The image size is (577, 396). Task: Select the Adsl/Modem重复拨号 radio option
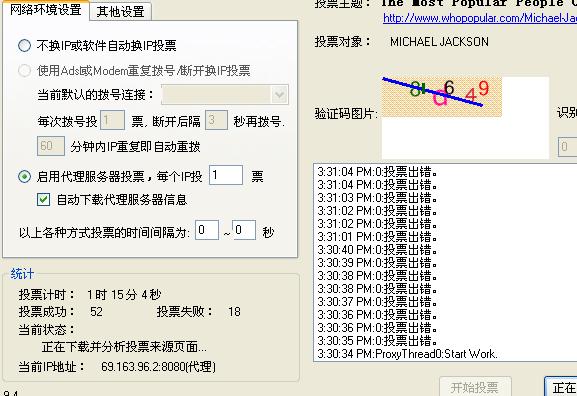click(x=25, y=70)
